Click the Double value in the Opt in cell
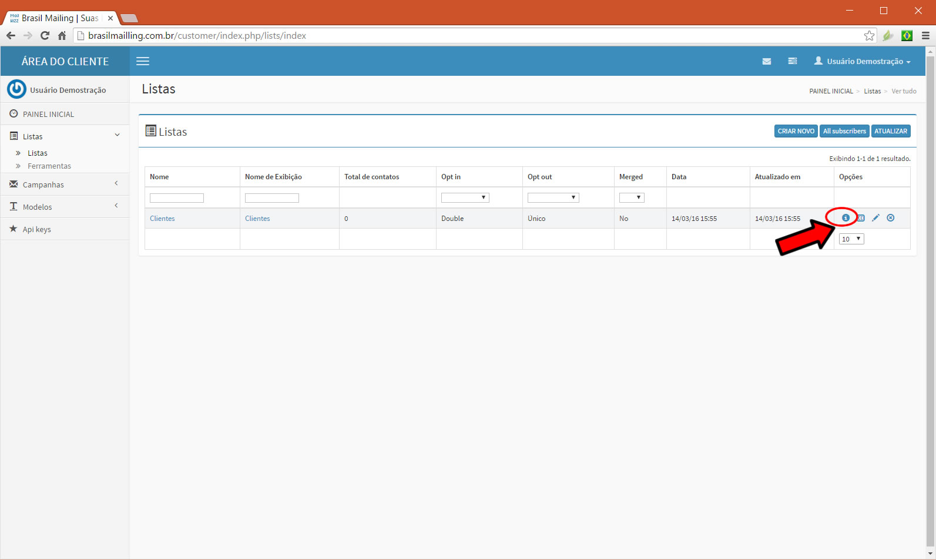This screenshot has height=560, width=936. [x=452, y=219]
